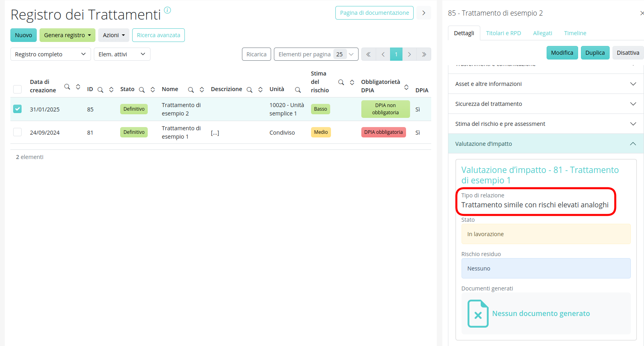
Task: Sort the Descrizione column
Action: (261, 89)
